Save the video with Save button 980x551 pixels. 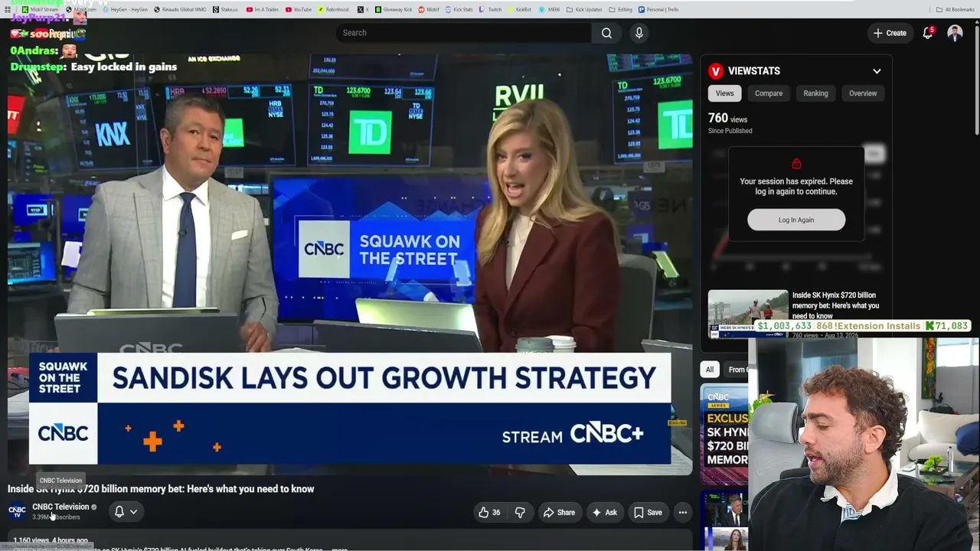[648, 512]
